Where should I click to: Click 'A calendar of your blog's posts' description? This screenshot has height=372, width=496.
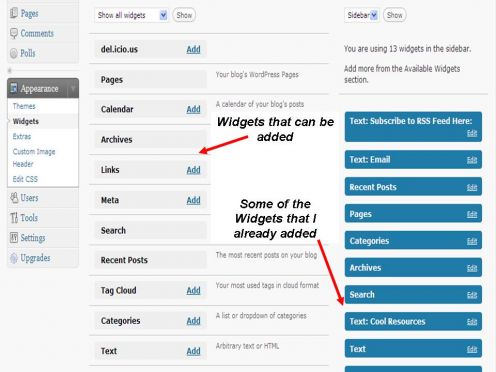(x=260, y=104)
